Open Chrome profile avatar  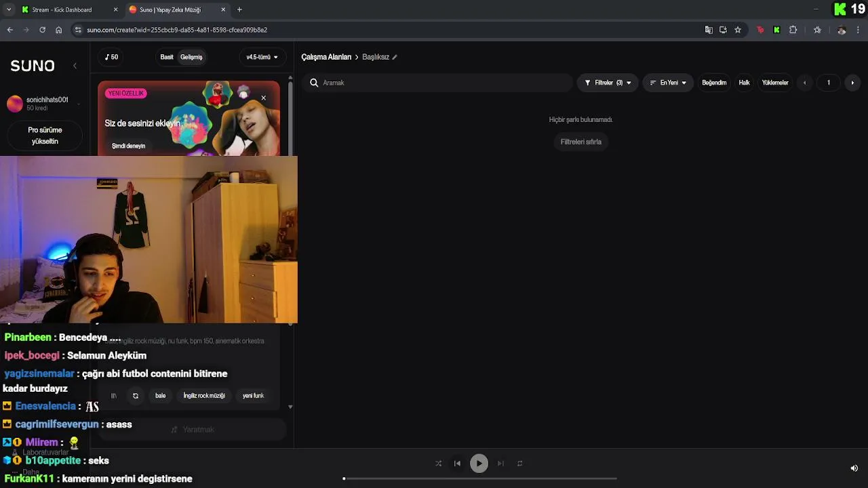pos(842,30)
